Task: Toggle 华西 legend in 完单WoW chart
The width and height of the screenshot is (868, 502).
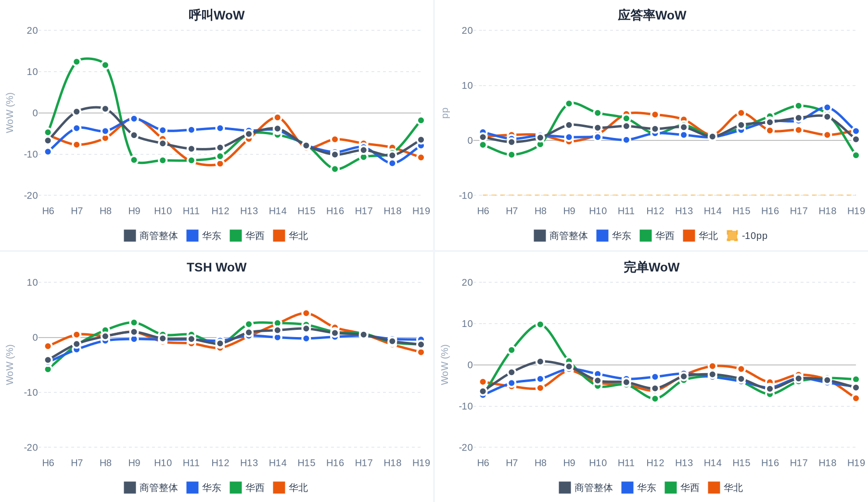Action: coord(682,488)
